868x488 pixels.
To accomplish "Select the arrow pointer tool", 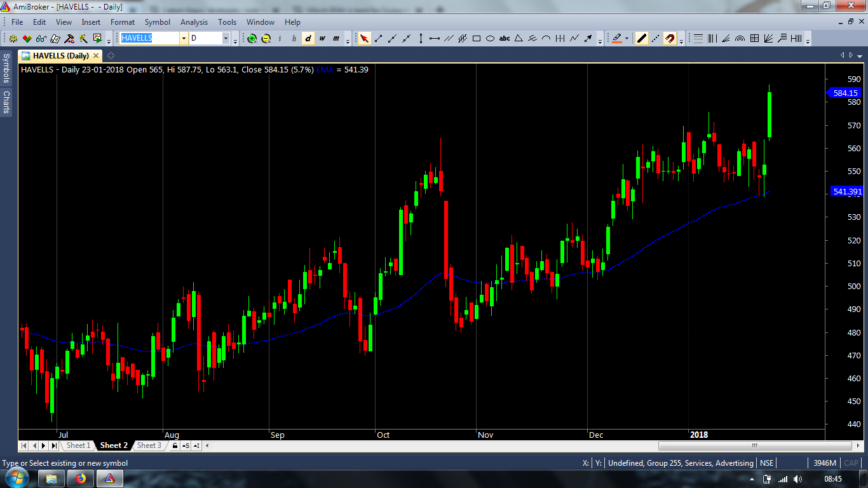I will click(365, 38).
